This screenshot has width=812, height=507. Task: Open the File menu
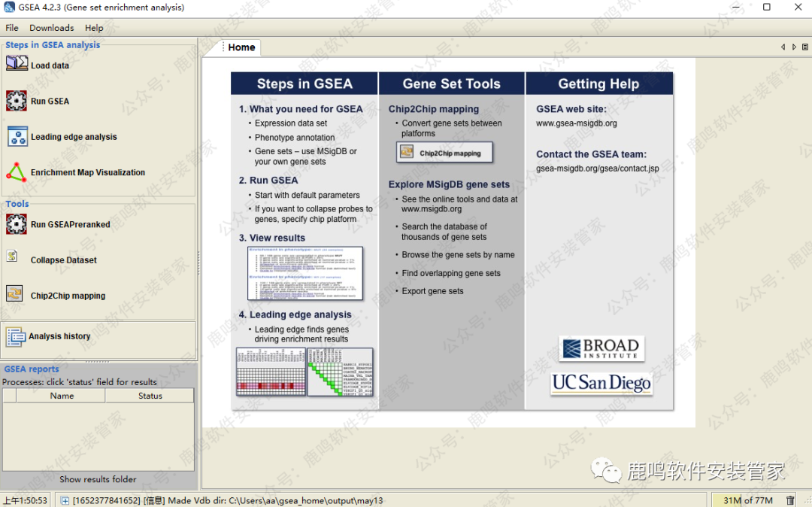tap(12, 28)
